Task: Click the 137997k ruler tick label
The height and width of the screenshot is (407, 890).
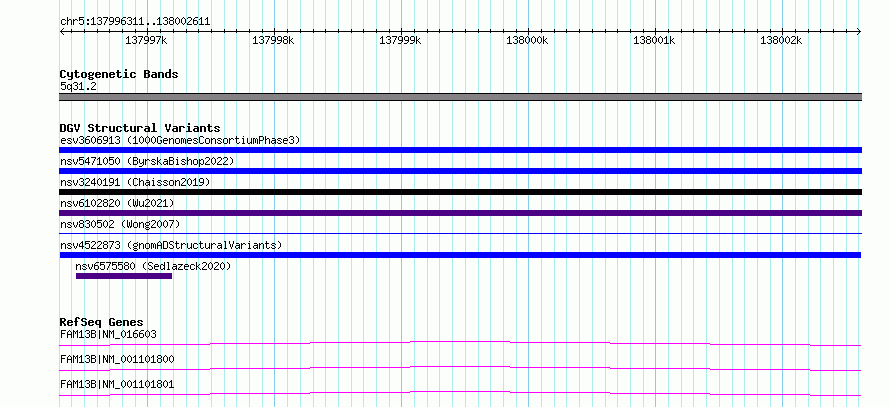Action: point(146,40)
